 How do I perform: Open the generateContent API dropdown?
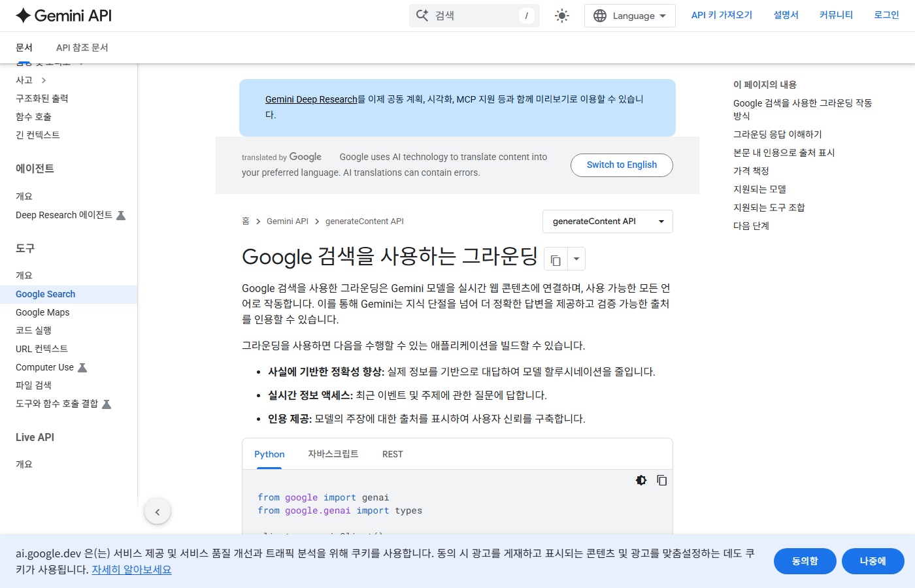[x=608, y=221]
